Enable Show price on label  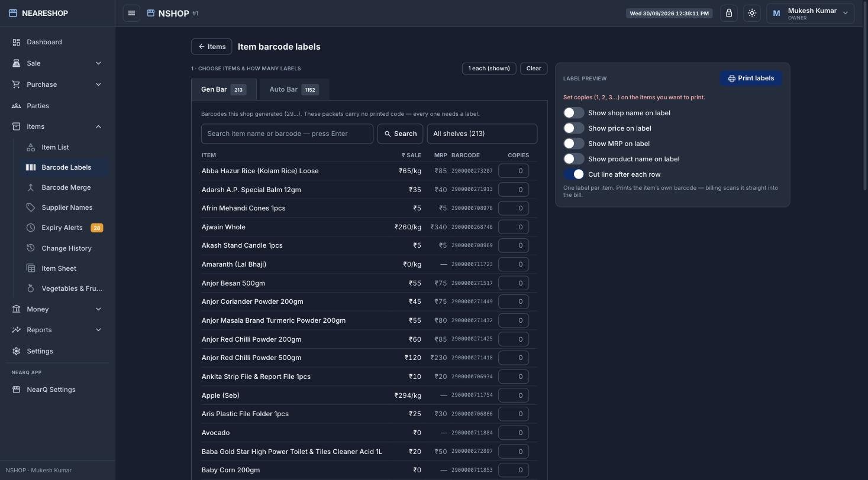tap(573, 128)
